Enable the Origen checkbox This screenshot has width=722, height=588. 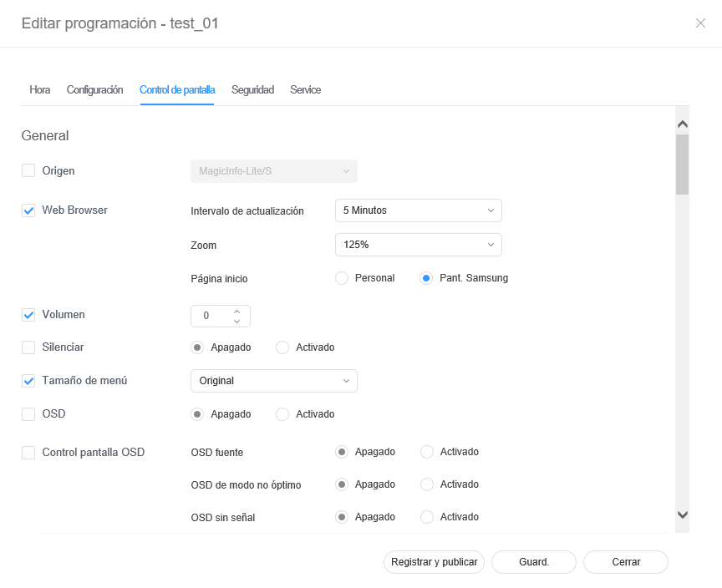pyautogui.click(x=28, y=171)
